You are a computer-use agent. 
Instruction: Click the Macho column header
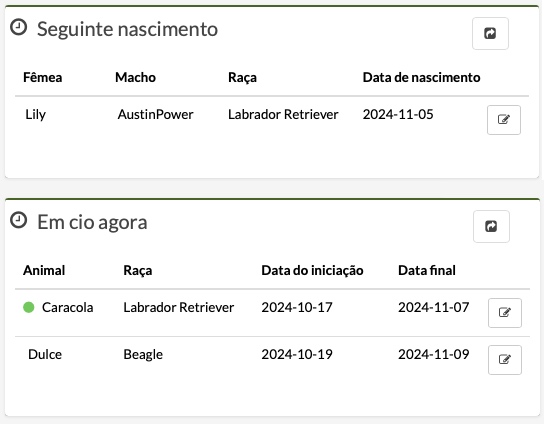[x=135, y=77]
